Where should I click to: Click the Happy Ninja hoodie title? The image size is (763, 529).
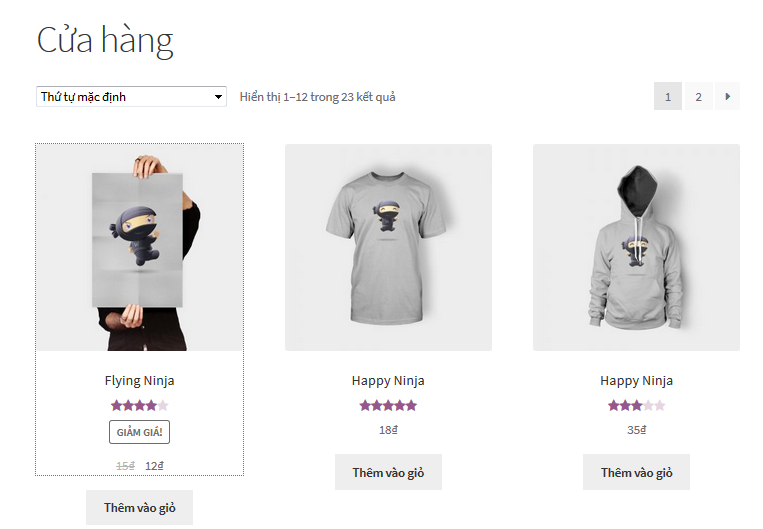click(x=636, y=380)
